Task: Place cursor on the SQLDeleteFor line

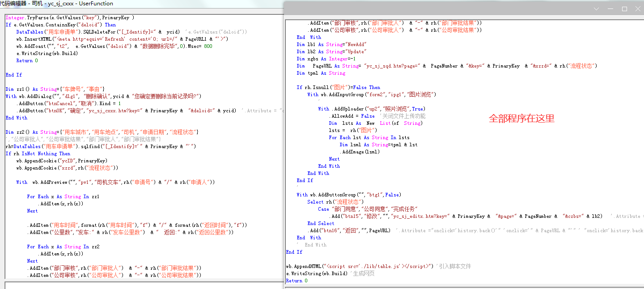Action: [131, 32]
